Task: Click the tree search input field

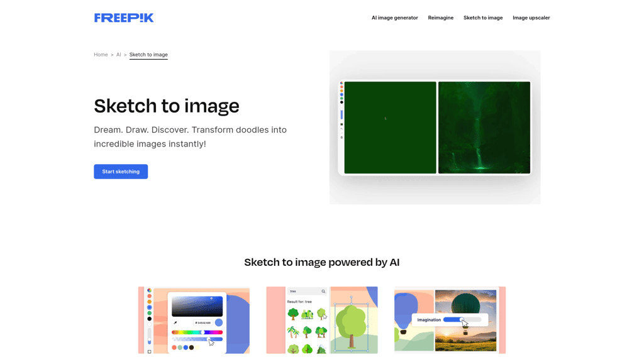Action: (303, 291)
